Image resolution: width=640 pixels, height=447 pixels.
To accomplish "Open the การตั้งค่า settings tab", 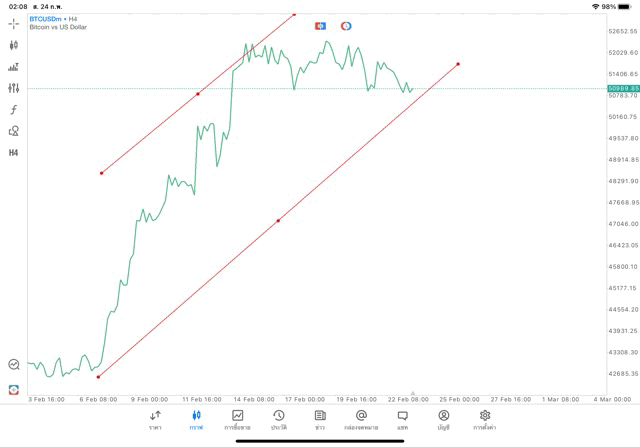I will click(485, 419).
